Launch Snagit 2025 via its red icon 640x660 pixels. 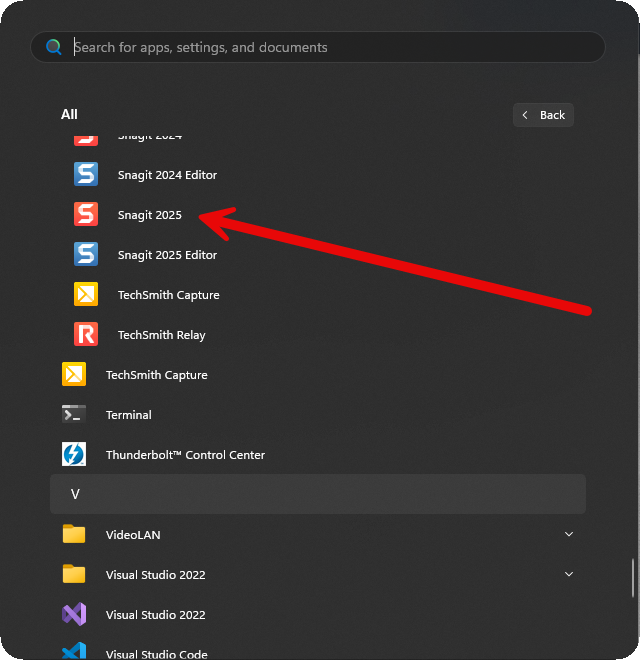(86, 214)
